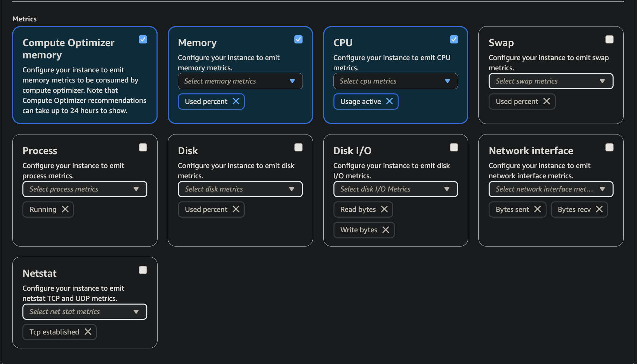The image size is (637, 364).
Task: Check the Netstat metrics checkbox
Action: point(143,270)
